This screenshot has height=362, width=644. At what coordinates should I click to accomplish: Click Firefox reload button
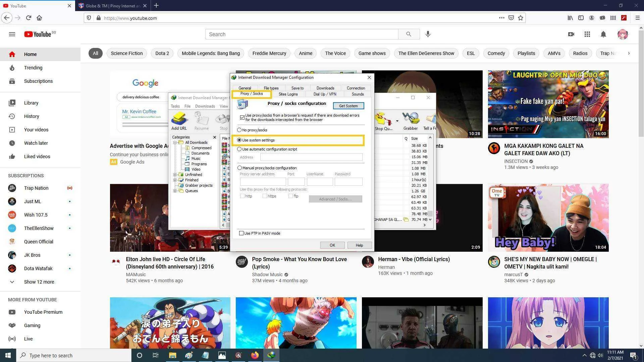click(29, 18)
